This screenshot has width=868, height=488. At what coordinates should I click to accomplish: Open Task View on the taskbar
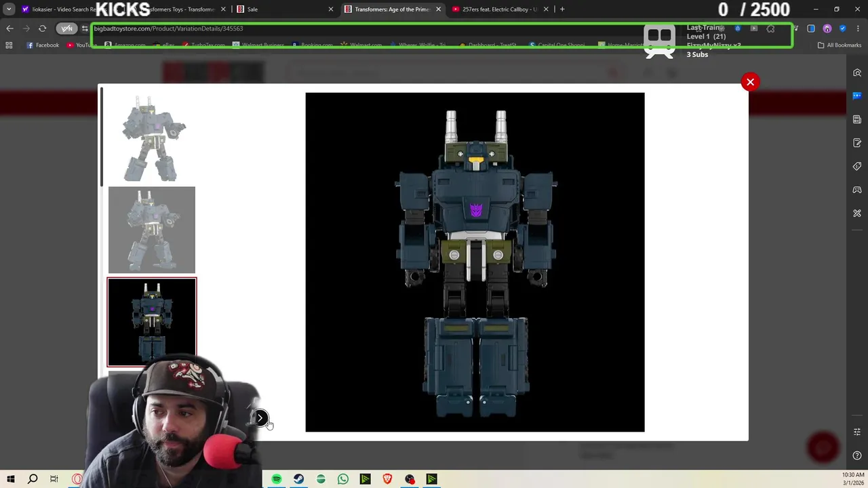pos(54,479)
